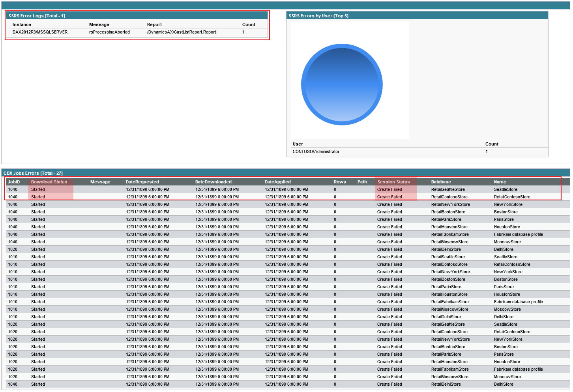Select BostonStore name in the job 1020 row
Viewport: 573px width, 392px height.
click(x=506, y=347)
